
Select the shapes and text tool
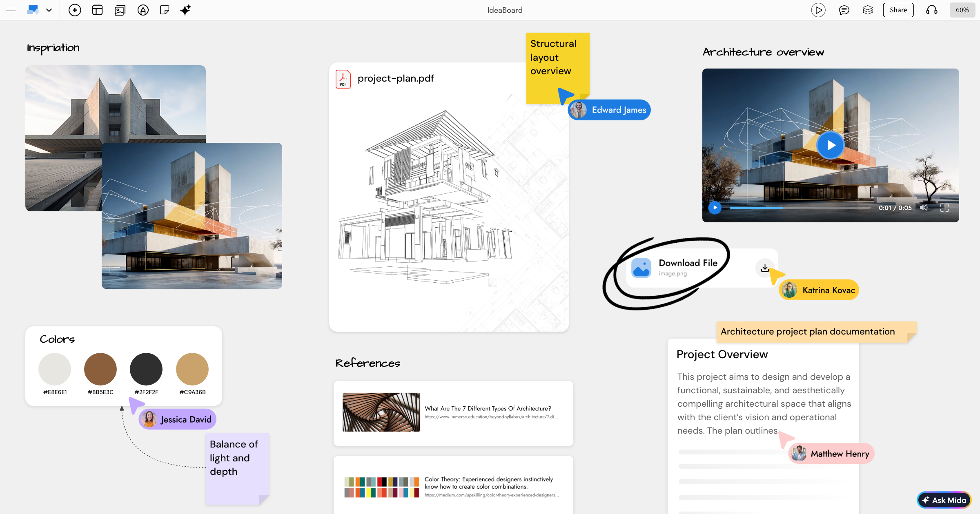click(x=143, y=10)
